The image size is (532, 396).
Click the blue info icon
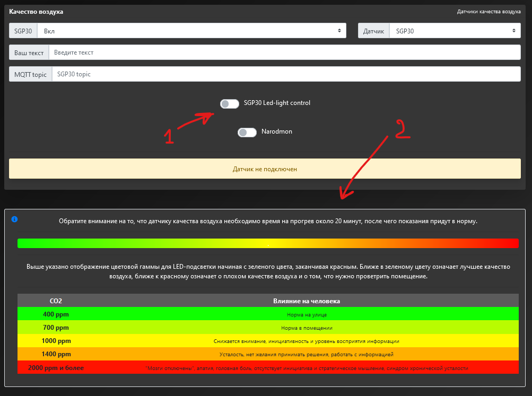[x=14, y=219]
